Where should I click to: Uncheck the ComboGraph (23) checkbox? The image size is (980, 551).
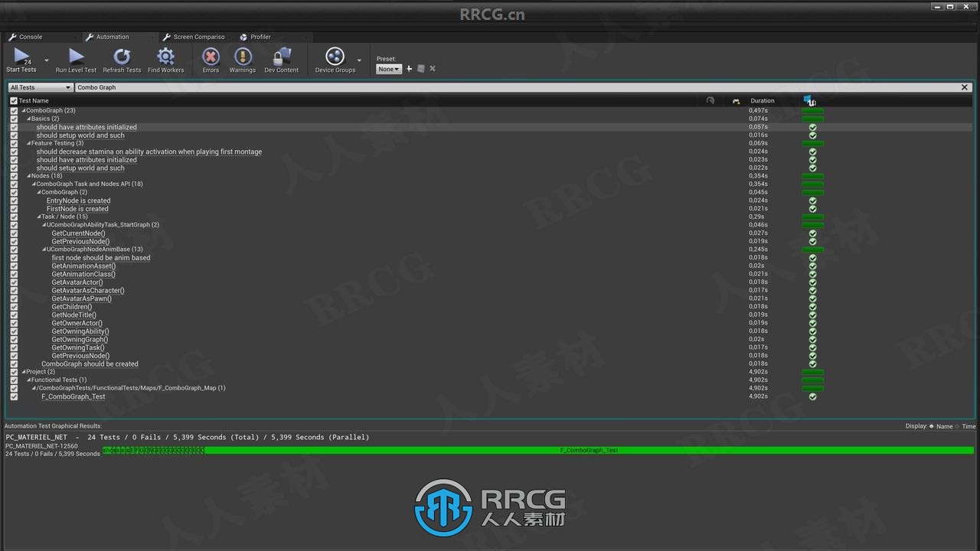point(14,111)
